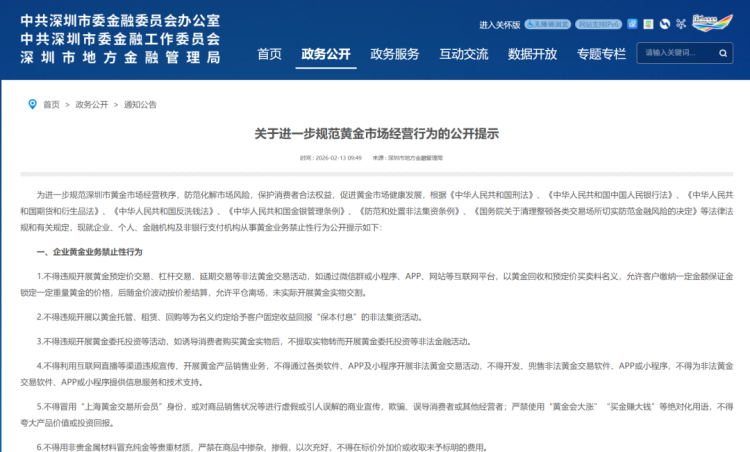
Task: Expand the 数据开放 navigation menu
Action: click(532, 54)
